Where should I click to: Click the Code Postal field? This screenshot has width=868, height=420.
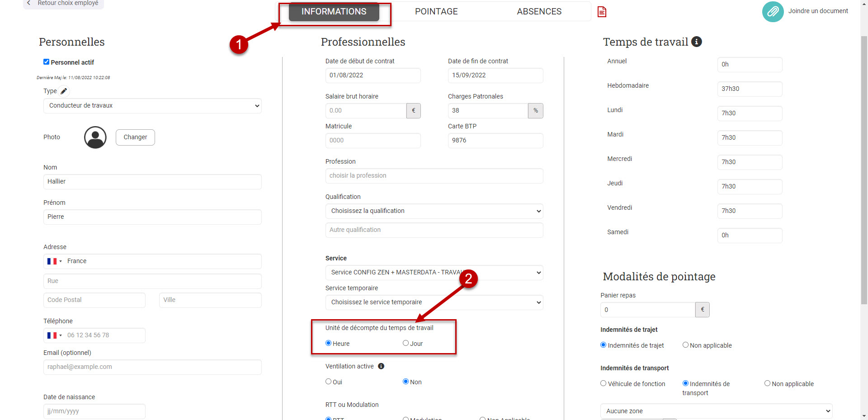coord(94,300)
